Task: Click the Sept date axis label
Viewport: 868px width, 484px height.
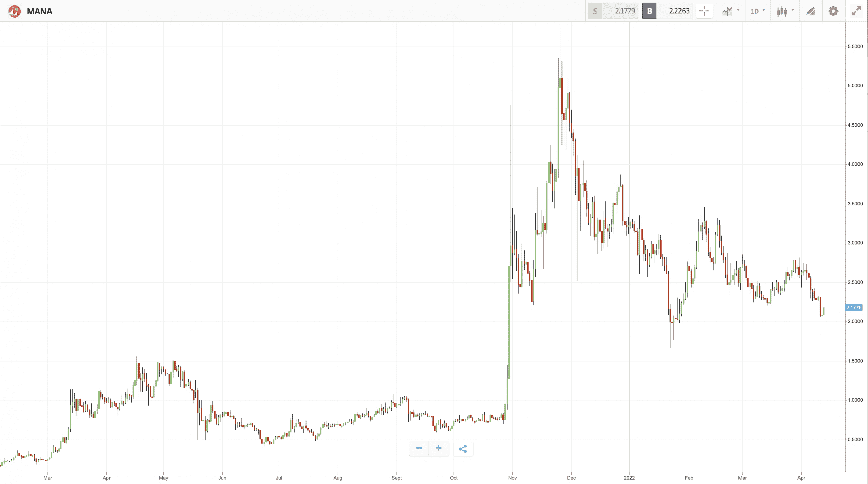Action: point(397,478)
